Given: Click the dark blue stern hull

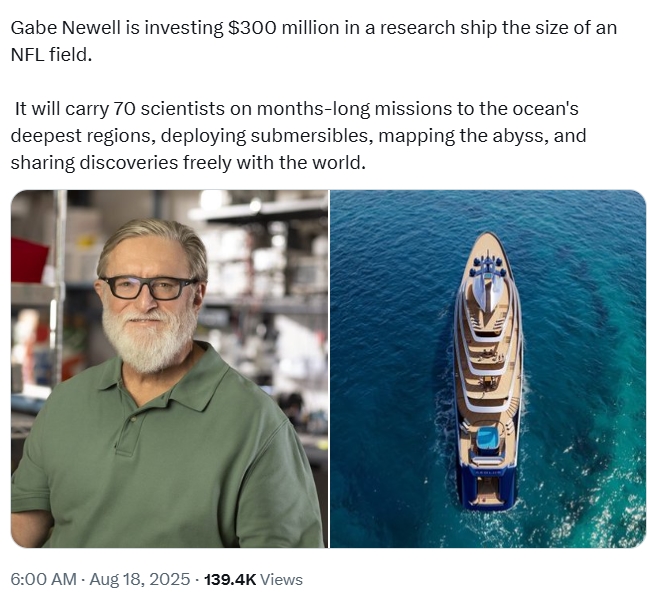Looking at the screenshot, I should tap(488, 490).
